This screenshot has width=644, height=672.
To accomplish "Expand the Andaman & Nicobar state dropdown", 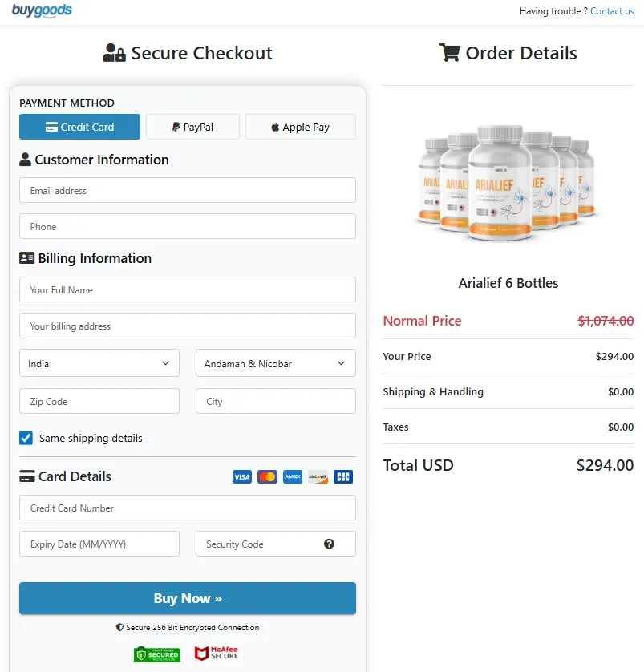I will coord(276,363).
